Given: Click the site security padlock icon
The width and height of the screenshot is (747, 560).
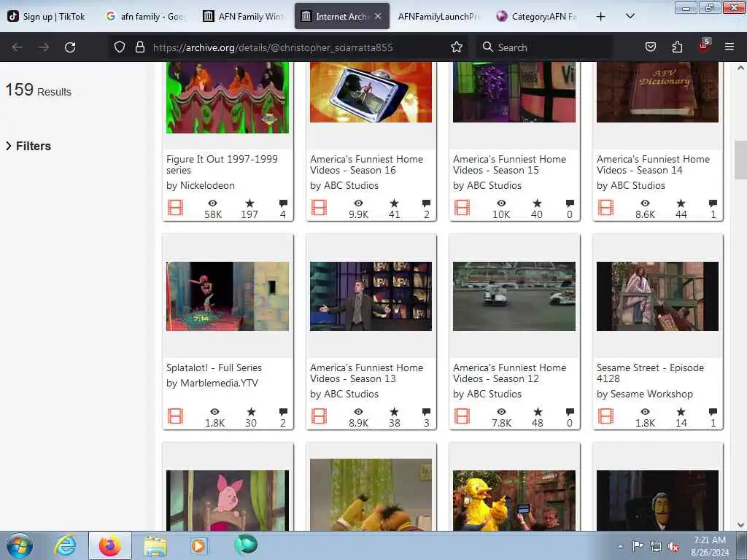Looking at the screenshot, I should (139, 47).
